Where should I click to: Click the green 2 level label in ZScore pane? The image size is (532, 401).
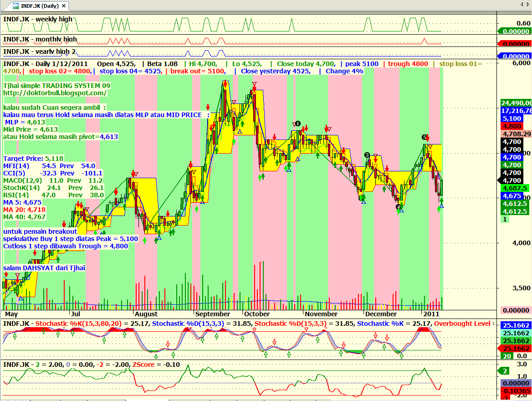(x=504, y=371)
